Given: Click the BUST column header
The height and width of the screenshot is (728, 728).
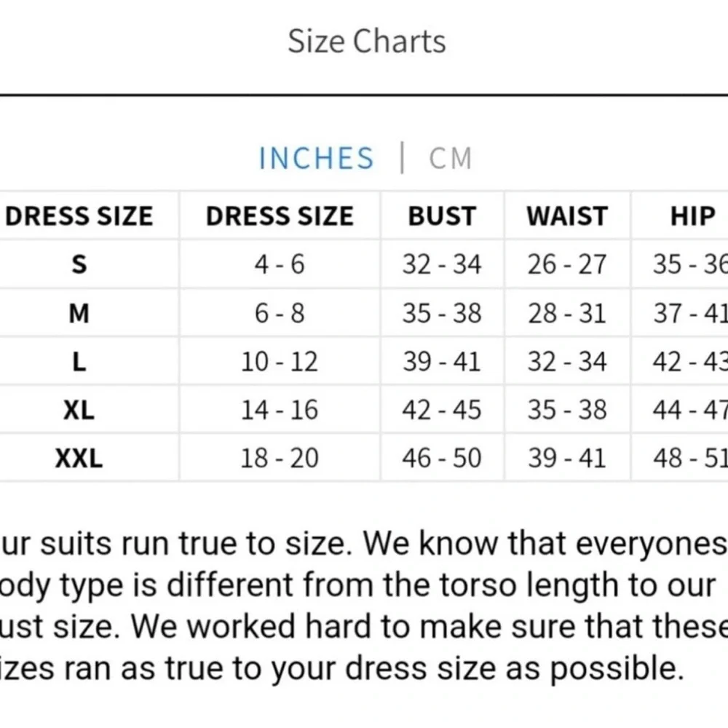Looking at the screenshot, I should 442,216.
